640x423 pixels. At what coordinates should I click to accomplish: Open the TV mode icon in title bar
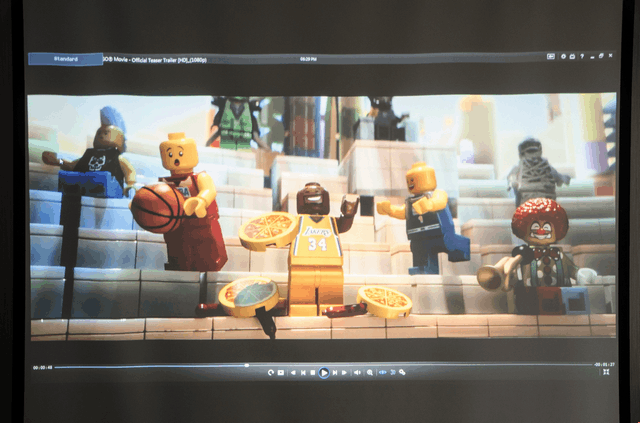click(572, 56)
